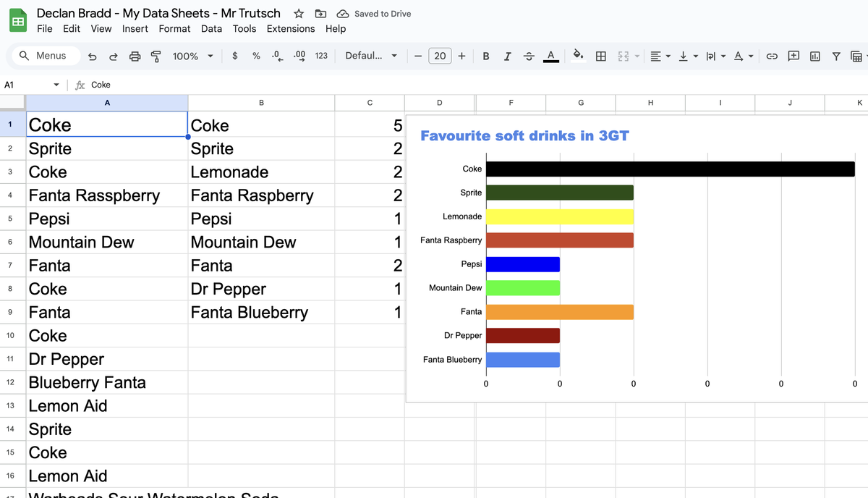Insert a link
The image size is (868, 498).
click(x=772, y=56)
